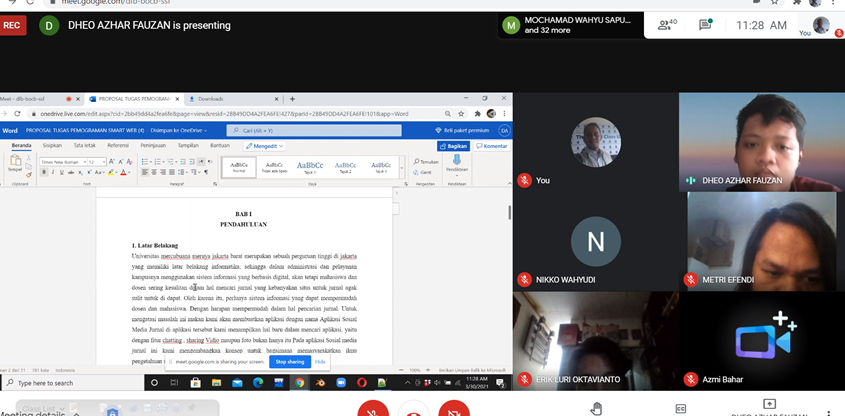
Task: Turn on captions with the CC icon
Action: coord(681,408)
